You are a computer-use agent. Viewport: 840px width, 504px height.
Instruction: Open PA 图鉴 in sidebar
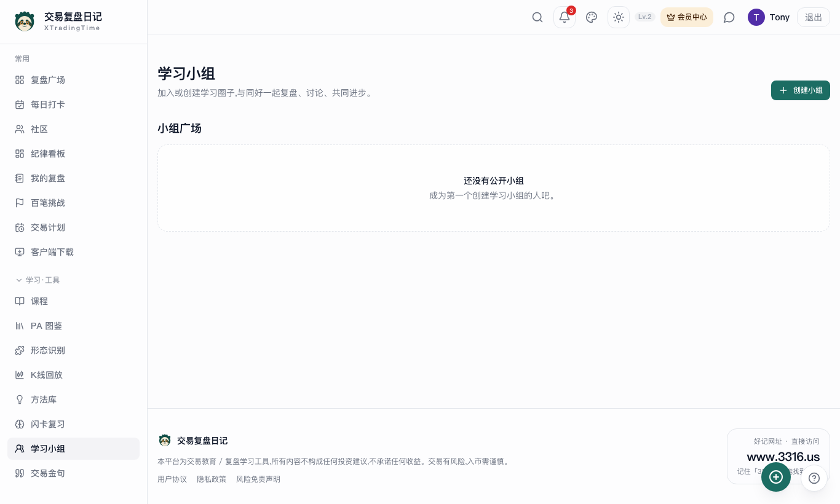point(73,326)
